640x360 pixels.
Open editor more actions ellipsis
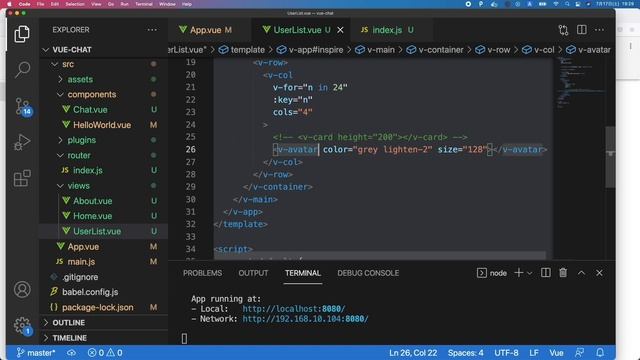coord(599,30)
